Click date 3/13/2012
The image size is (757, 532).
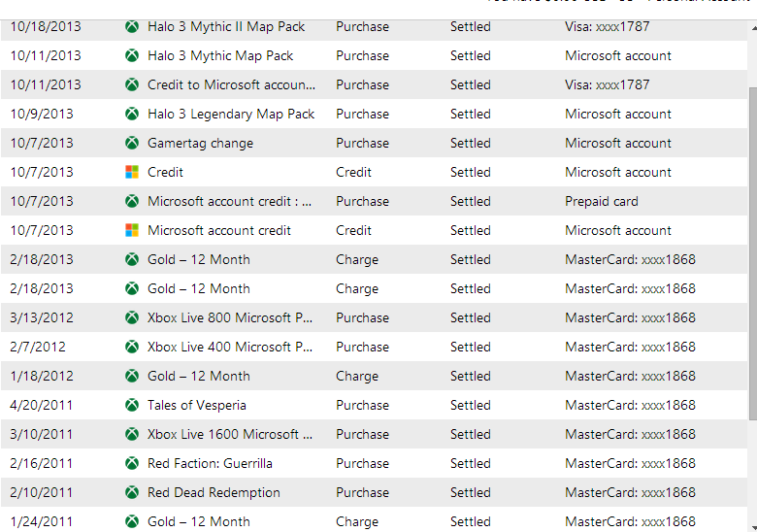point(42,317)
